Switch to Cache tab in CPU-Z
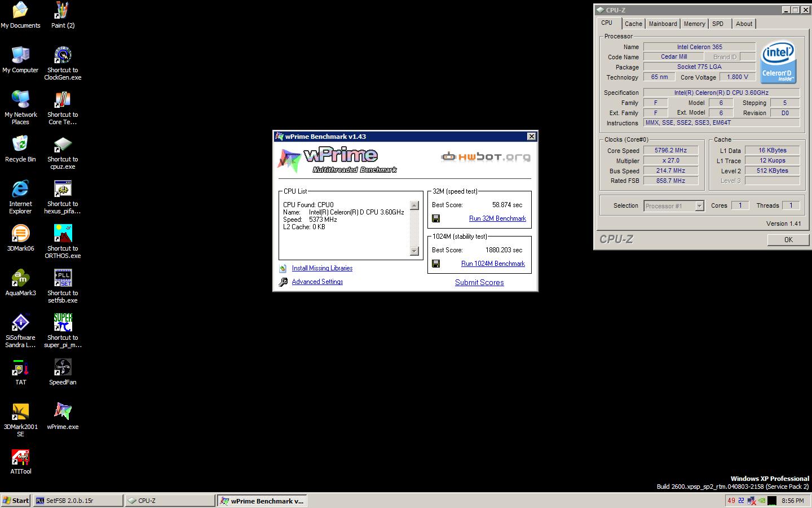The image size is (812, 508). point(633,24)
